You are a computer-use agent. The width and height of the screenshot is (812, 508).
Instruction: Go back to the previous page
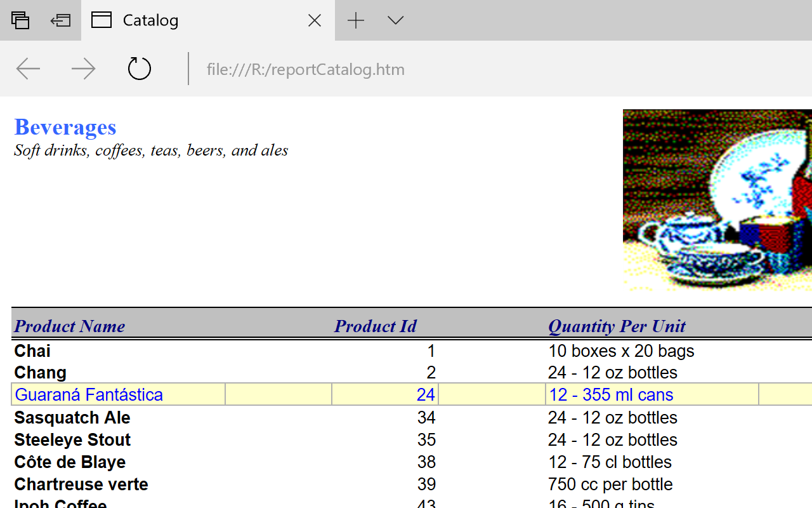point(29,69)
